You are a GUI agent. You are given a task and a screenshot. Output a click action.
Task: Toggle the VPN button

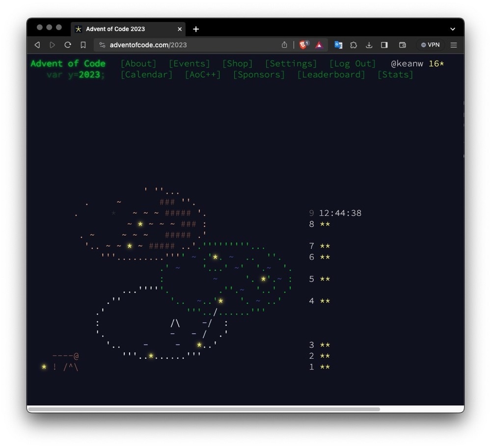pos(430,45)
